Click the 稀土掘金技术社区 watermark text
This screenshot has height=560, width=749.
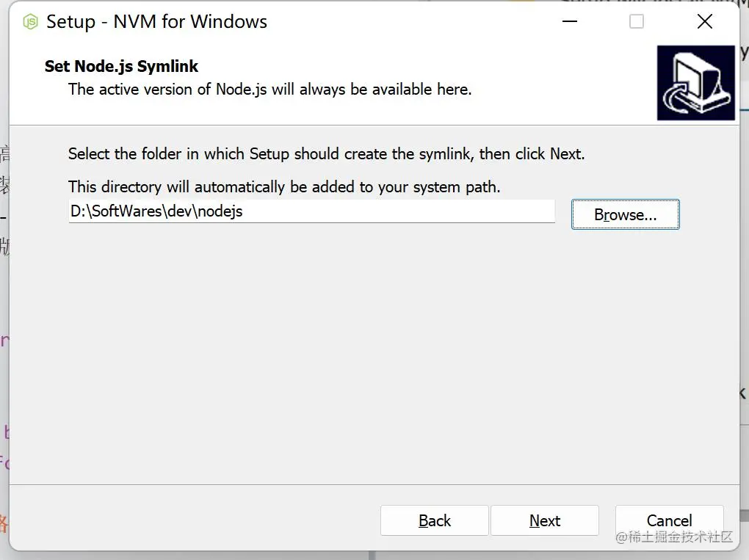click(x=674, y=537)
